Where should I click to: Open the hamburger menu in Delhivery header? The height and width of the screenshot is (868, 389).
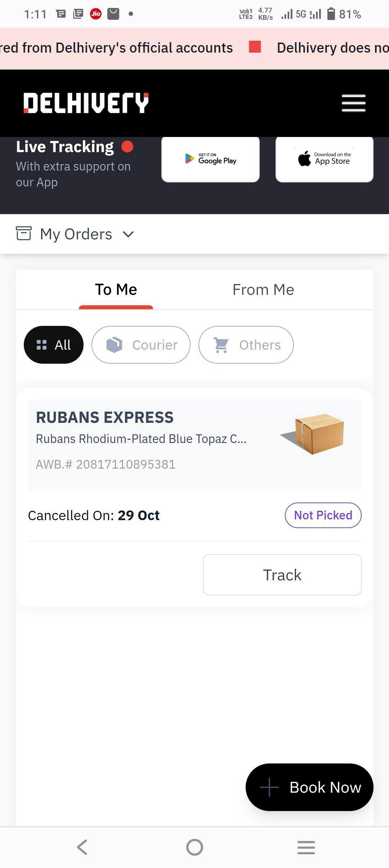tap(353, 103)
